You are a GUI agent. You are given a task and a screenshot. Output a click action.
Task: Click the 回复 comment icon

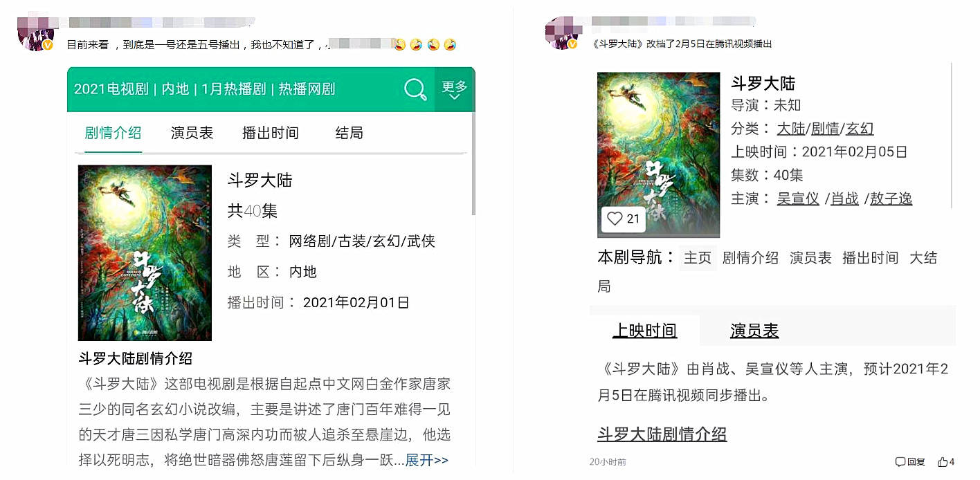[910, 461]
